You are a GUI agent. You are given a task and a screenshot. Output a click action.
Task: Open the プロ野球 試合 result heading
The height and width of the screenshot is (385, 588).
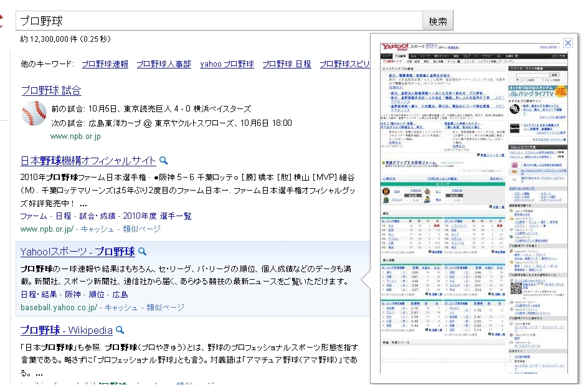point(51,90)
